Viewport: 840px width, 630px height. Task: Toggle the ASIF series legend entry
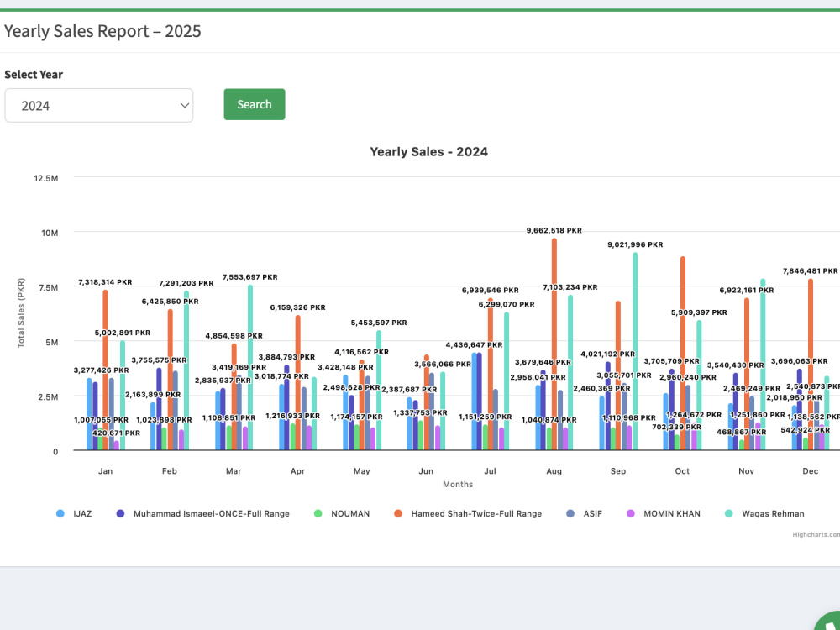[x=584, y=513]
